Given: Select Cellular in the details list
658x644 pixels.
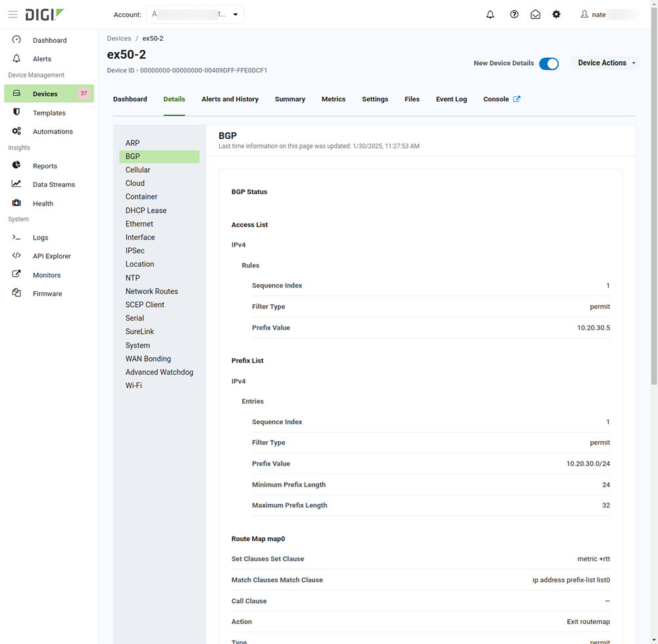Looking at the screenshot, I should point(138,169).
